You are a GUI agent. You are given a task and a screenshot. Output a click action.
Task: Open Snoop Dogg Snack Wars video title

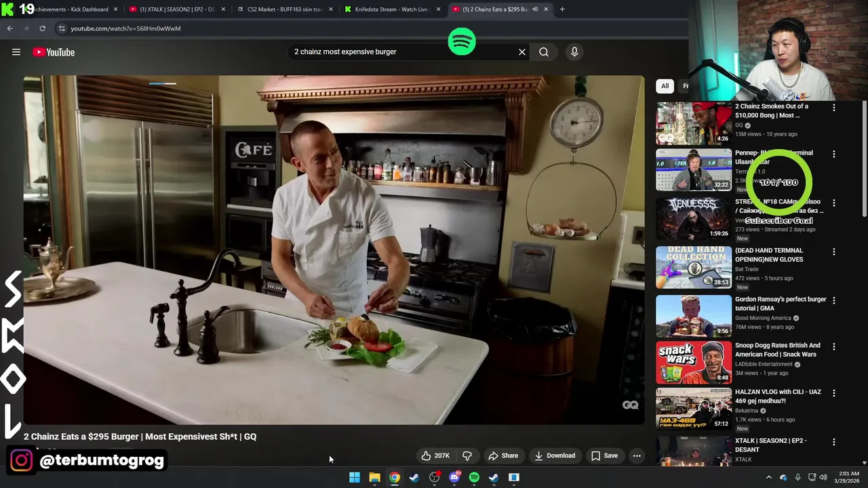click(778, 350)
